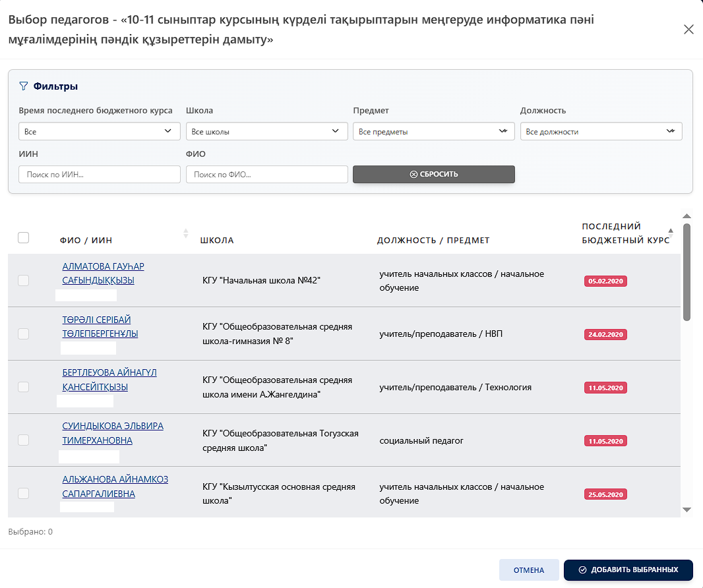The image size is (703, 588).
Task: Click the 24.02.2020 date badge
Action: coord(605,335)
